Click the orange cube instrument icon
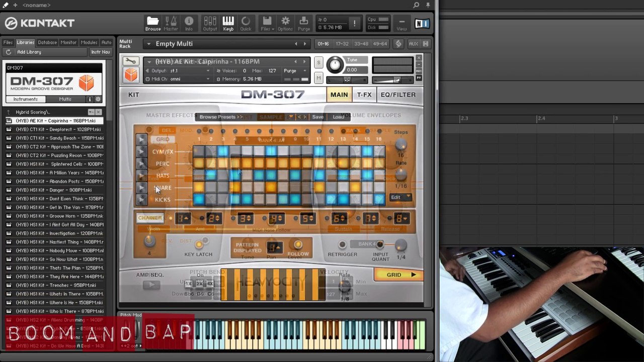This screenshot has height=362, width=644. click(x=131, y=75)
